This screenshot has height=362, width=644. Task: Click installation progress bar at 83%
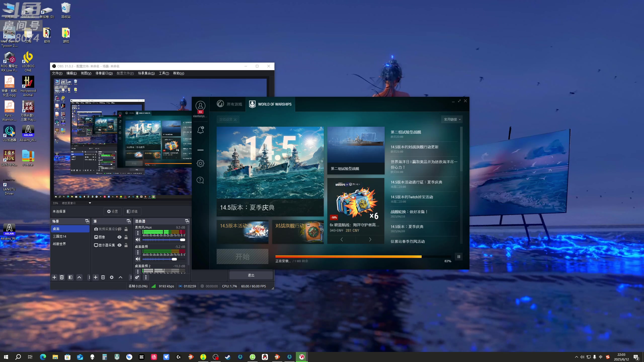point(364,257)
